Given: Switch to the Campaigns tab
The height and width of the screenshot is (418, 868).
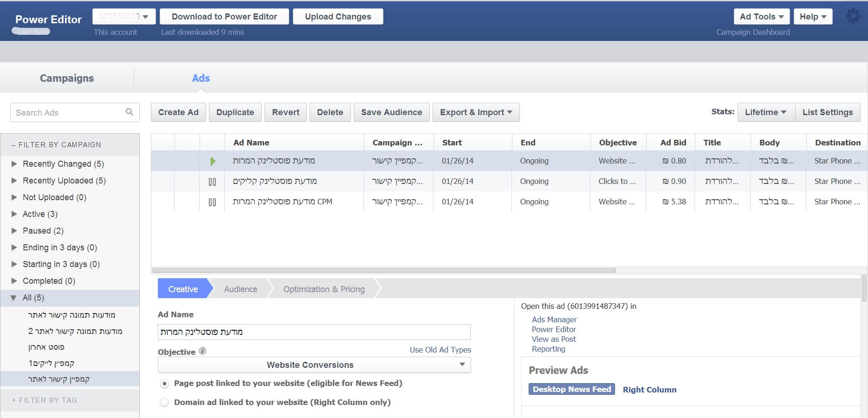Looking at the screenshot, I should pos(67,78).
